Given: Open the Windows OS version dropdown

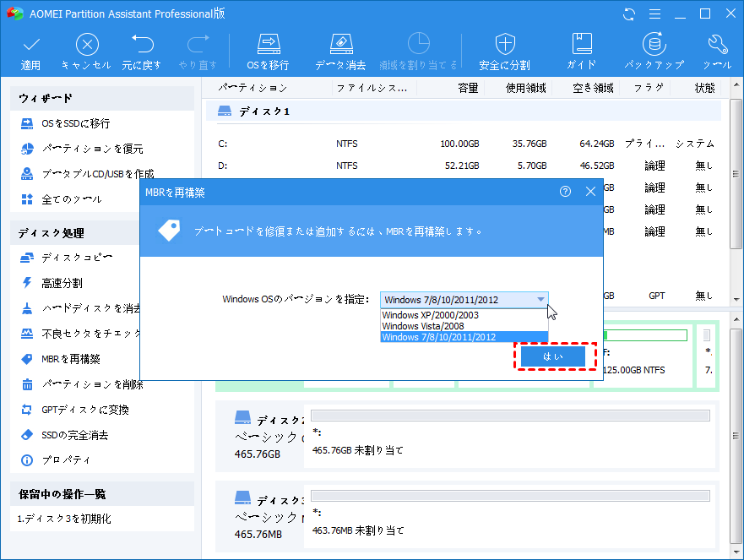Looking at the screenshot, I should [464, 300].
